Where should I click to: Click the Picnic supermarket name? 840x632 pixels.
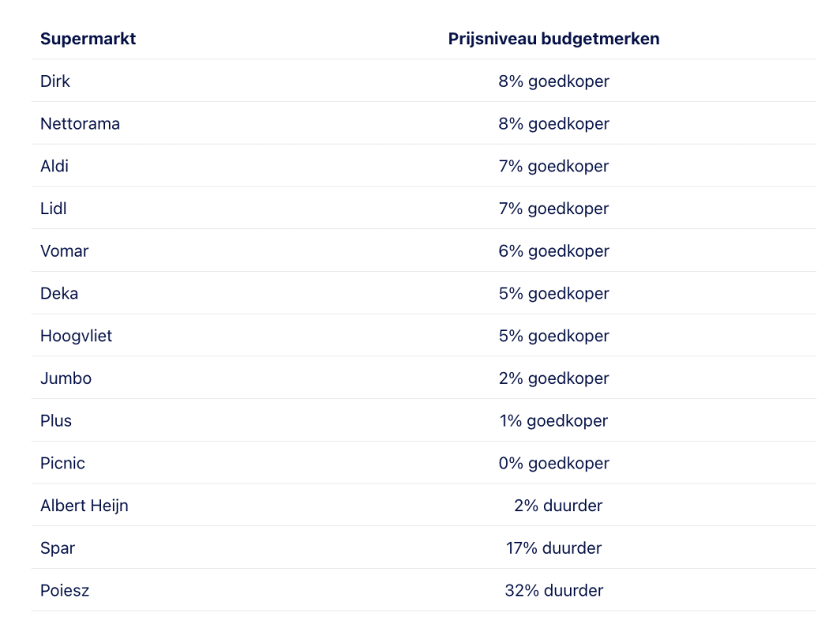click(x=62, y=463)
